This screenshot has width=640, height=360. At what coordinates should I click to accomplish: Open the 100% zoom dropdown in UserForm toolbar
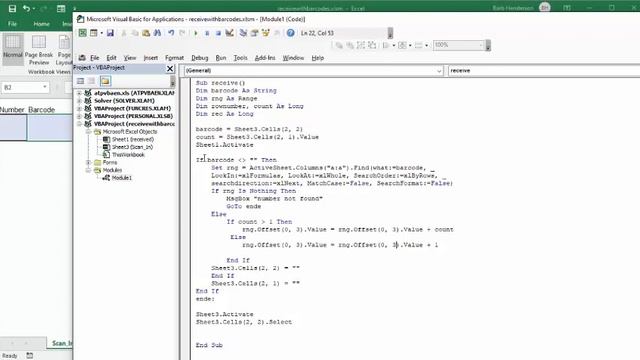tap(481, 45)
